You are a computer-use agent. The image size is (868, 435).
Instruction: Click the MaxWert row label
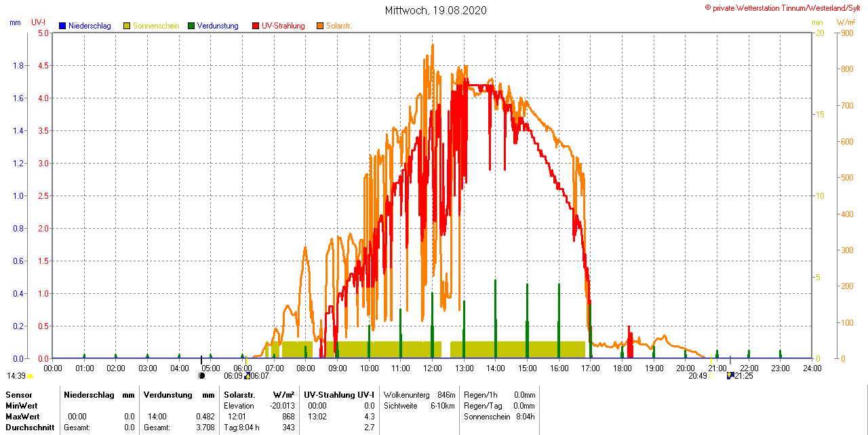click(x=24, y=416)
